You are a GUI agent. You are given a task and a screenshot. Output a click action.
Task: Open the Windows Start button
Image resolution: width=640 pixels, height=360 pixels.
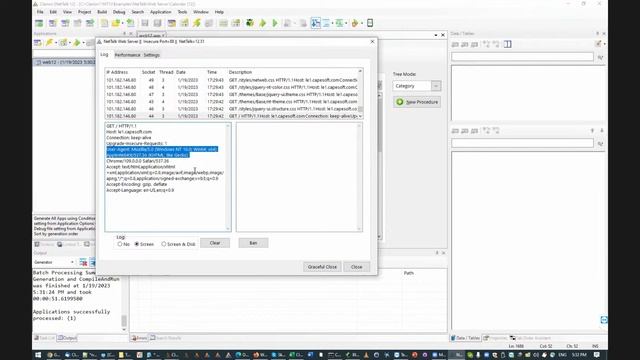38,355
